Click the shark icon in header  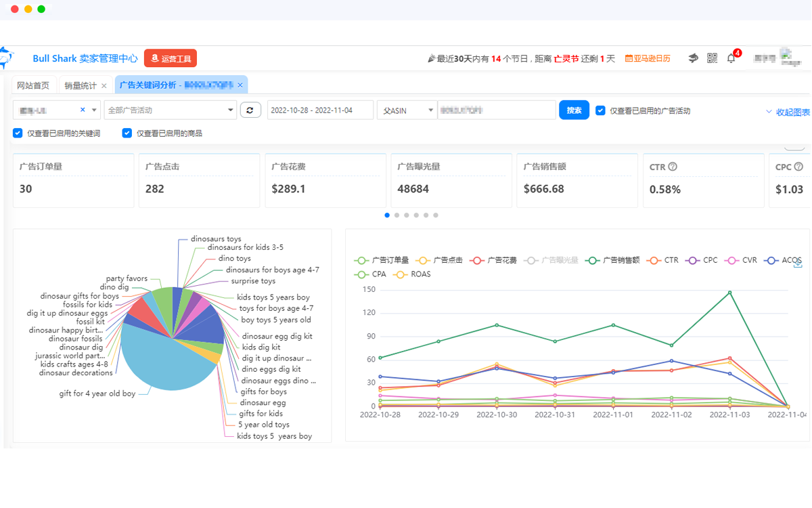(x=693, y=58)
